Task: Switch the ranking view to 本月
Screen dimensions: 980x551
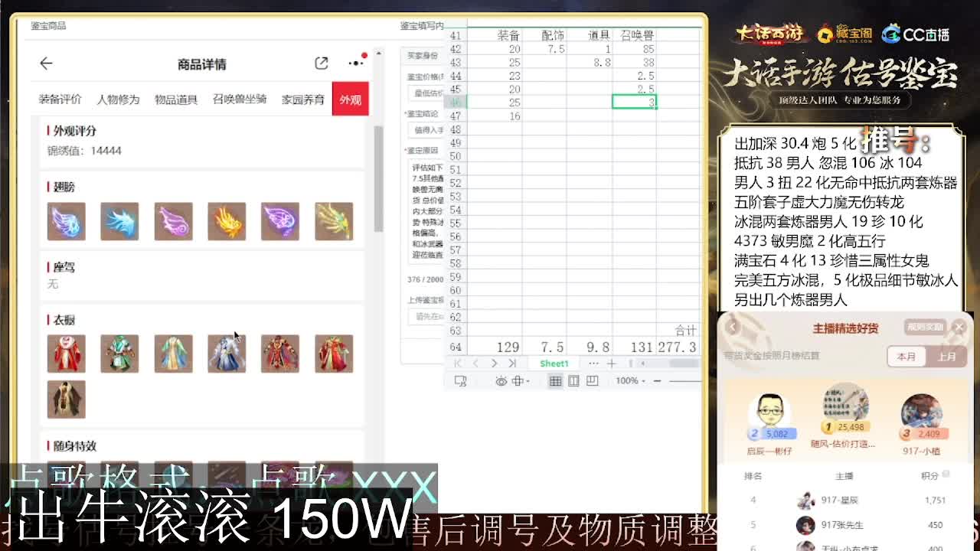Action: [x=906, y=357]
